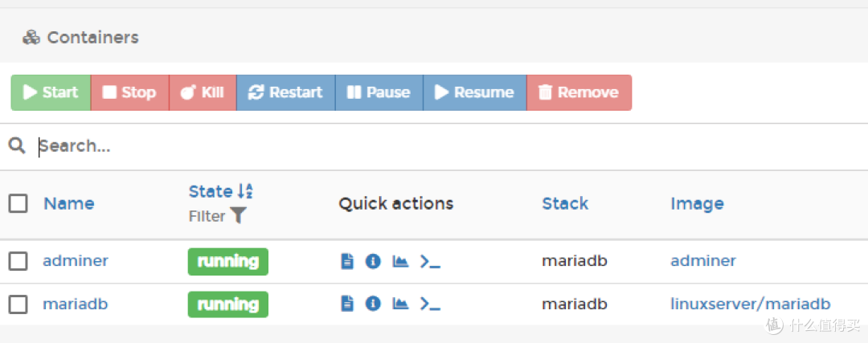868x343 pixels.
Task: Open the State filter funnel
Action: tap(238, 215)
